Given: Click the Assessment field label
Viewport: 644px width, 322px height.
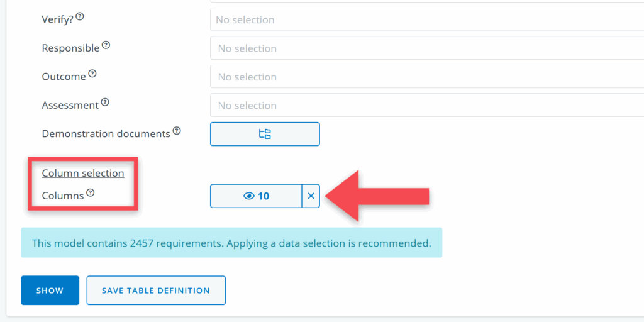Looking at the screenshot, I should coord(70,106).
